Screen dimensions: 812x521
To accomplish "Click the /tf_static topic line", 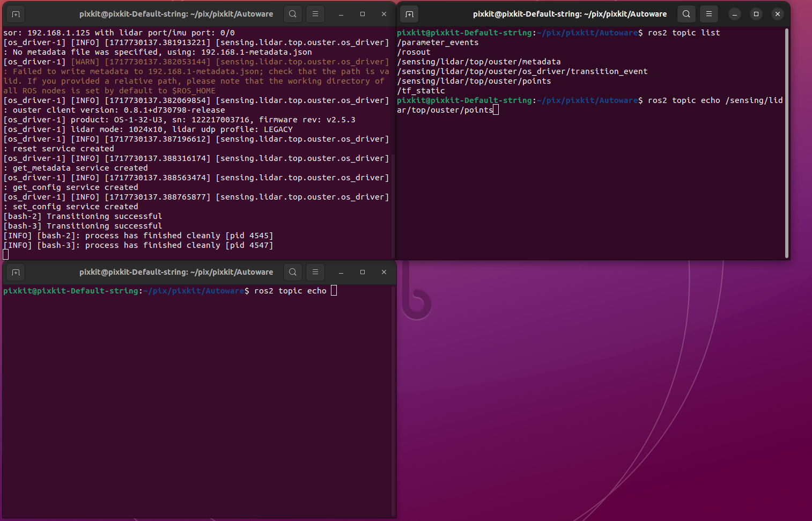I will pyautogui.click(x=421, y=91).
